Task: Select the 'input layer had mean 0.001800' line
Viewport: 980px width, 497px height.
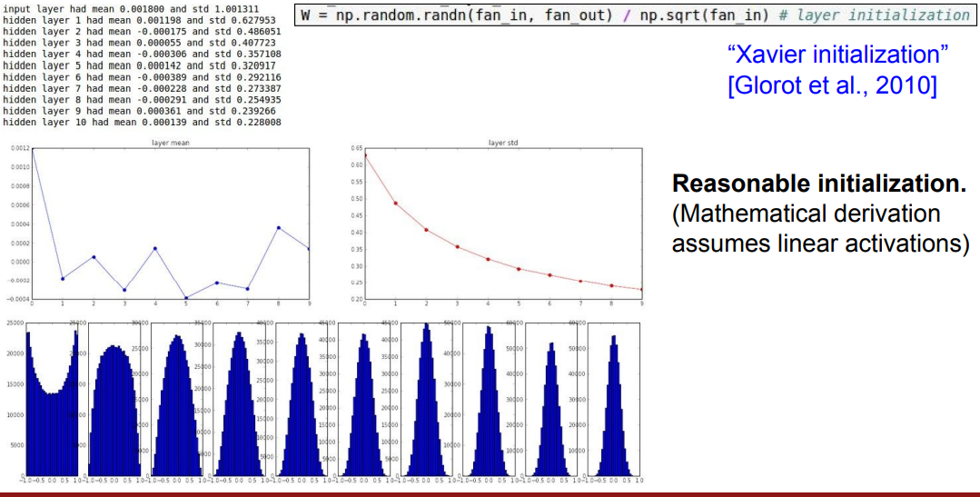Action: pyautogui.click(x=131, y=10)
